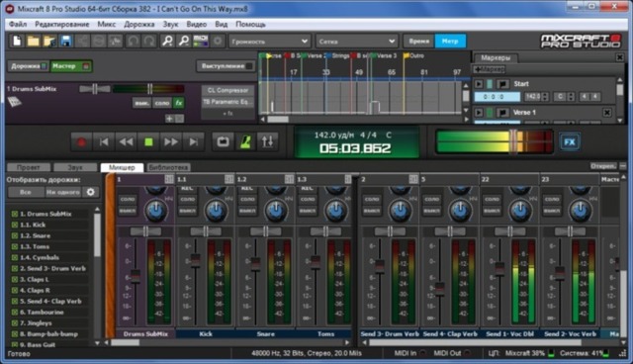Click the Kick channel volume fader

(x=196, y=260)
